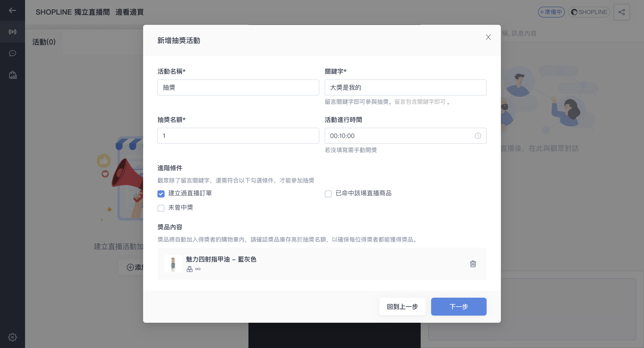Viewport: 644px width, 348px height.
Task: Click the 回到上一步 button
Action: click(x=402, y=306)
